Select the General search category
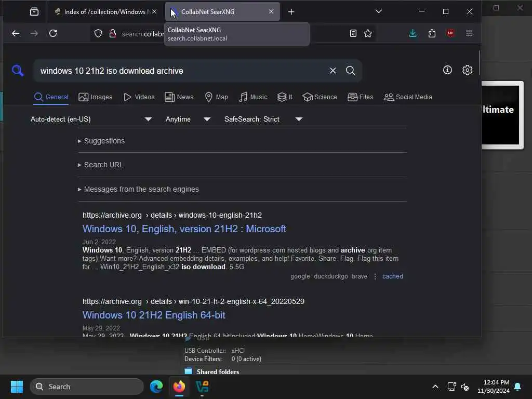The image size is (532, 399). tap(51, 97)
